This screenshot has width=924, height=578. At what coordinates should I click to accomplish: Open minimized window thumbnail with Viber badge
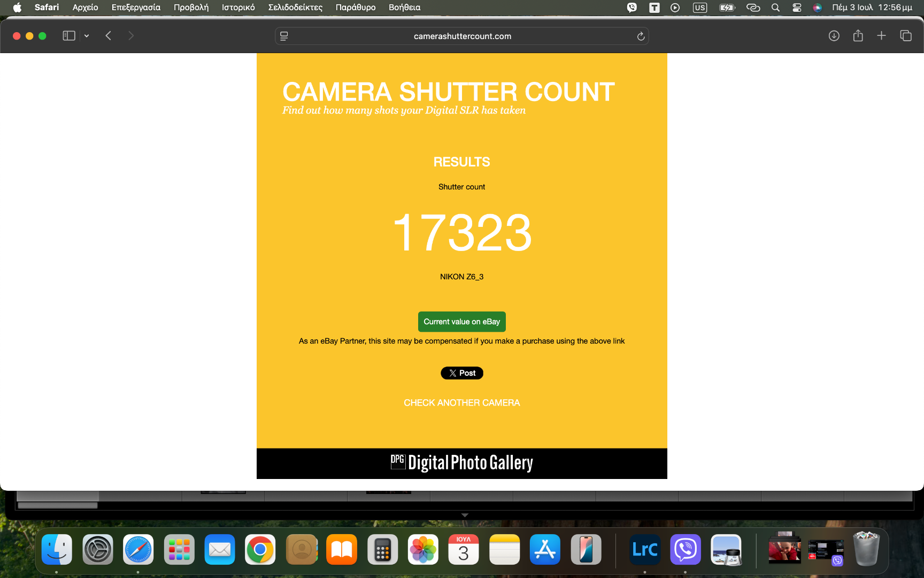coord(826,552)
